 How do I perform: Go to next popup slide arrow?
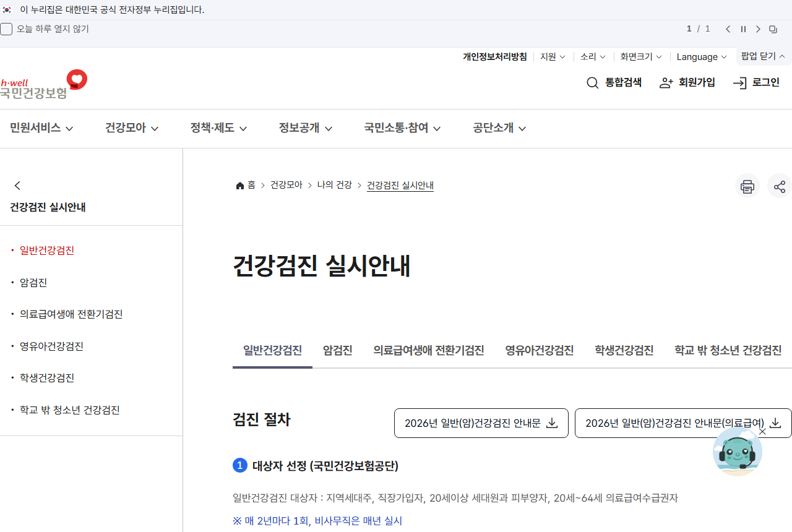[x=758, y=29]
